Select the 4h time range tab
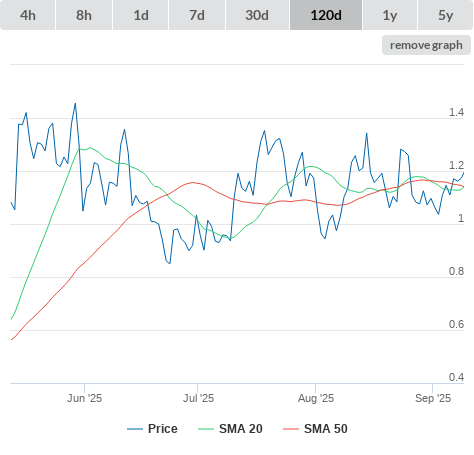 pyautogui.click(x=28, y=15)
